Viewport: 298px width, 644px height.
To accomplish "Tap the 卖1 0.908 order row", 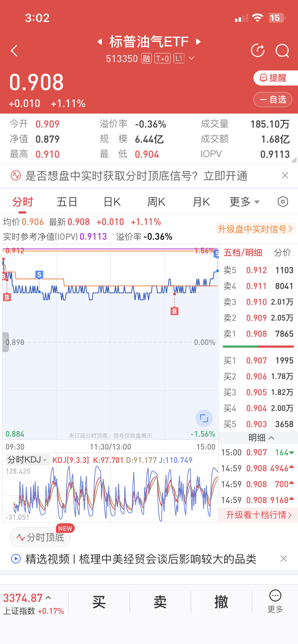I will (258, 334).
